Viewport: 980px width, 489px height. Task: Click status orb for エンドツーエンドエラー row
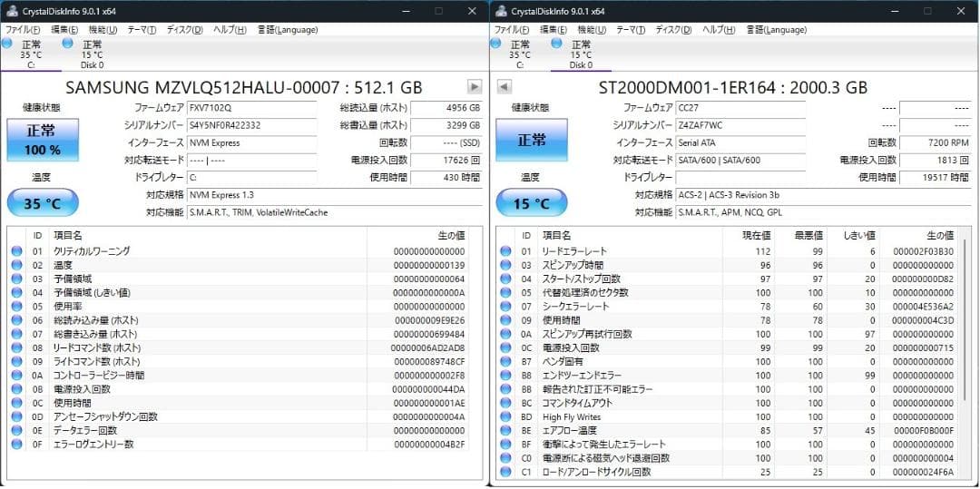[x=505, y=376]
